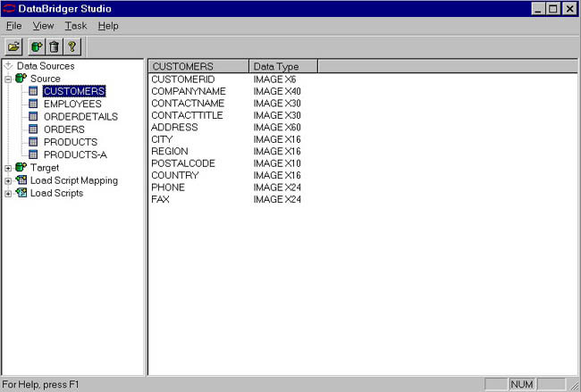Expand the Load Script Mapping node
Image resolution: width=581 pixels, height=392 pixels.
[x=8, y=181]
